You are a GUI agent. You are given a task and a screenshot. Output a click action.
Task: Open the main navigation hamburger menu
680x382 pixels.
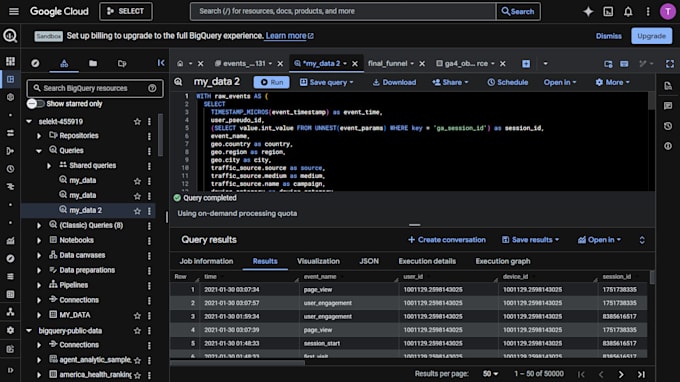pos(14,11)
